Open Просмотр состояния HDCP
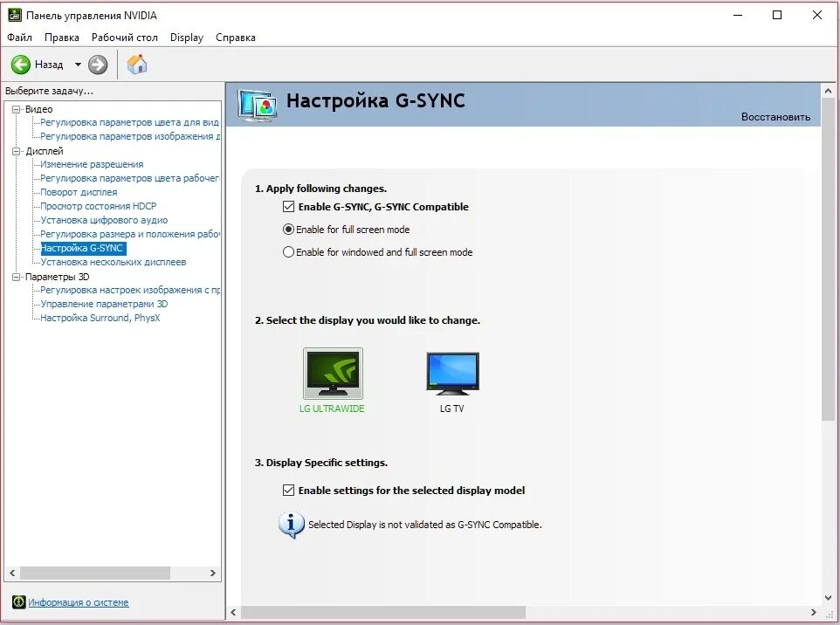Viewport: 840px width, 625px height. coord(98,206)
